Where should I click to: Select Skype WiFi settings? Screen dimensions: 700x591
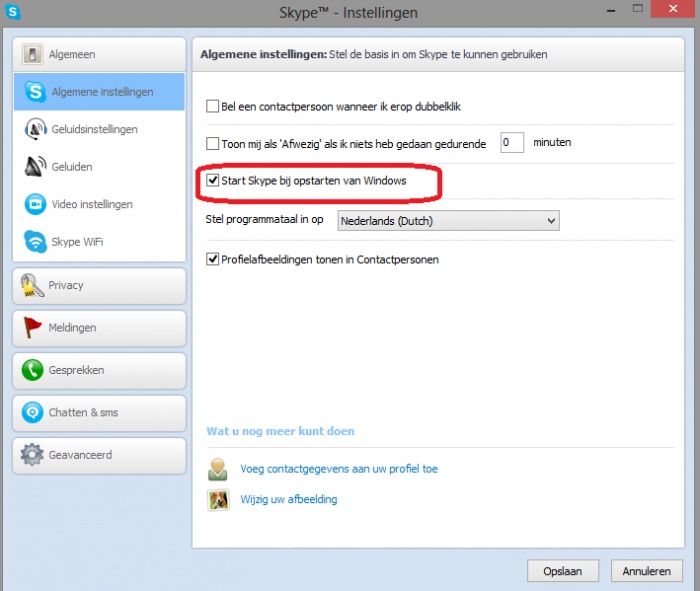[99, 241]
